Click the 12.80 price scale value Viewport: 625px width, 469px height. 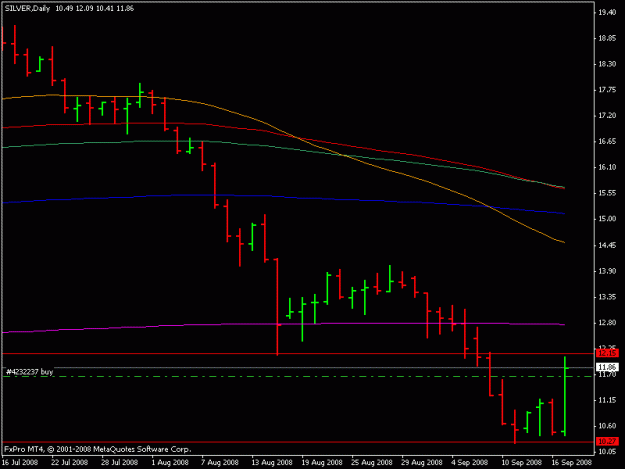tap(607, 322)
